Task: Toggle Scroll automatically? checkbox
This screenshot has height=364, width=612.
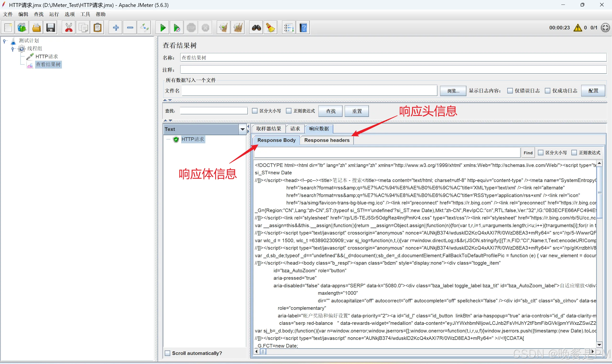Action: [167, 353]
